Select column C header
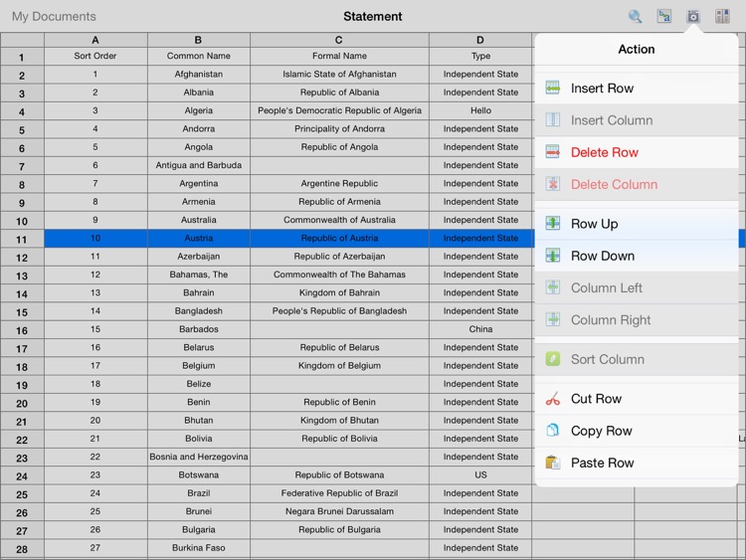Image resolution: width=746 pixels, height=560 pixels. coord(339,40)
